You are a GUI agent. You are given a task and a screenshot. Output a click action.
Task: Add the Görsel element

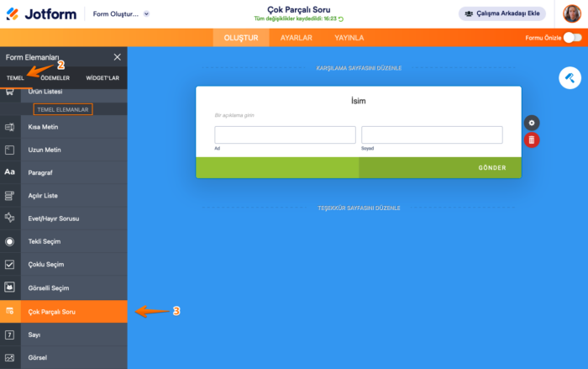74,358
